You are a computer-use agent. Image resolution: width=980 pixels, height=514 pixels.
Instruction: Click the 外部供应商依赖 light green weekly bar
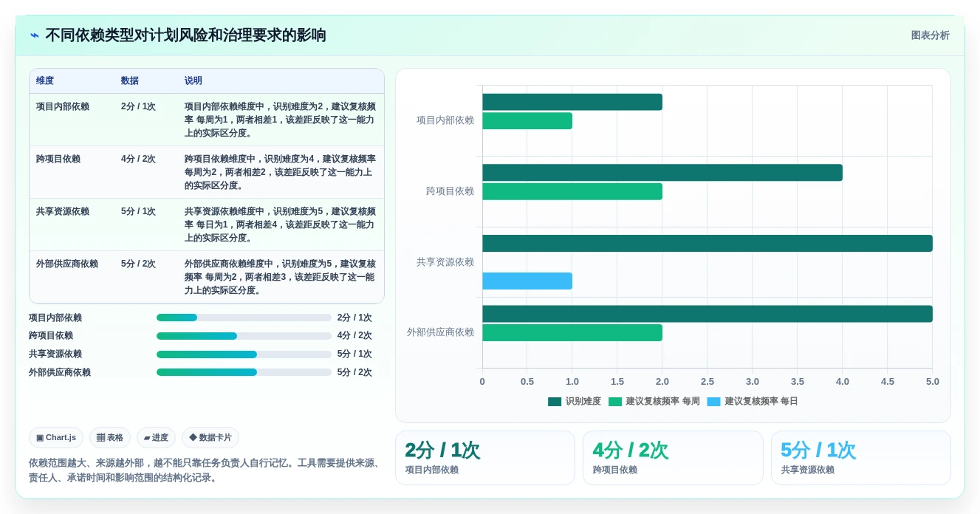click(x=572, y=333)
